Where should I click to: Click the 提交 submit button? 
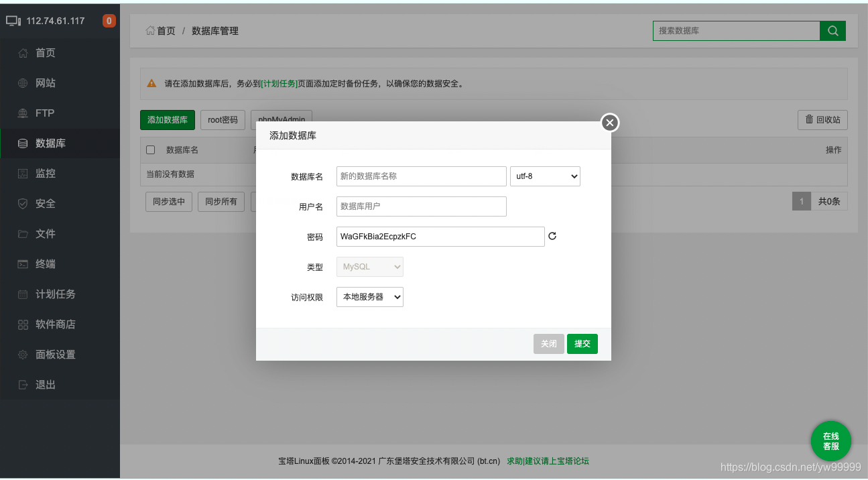pos(582,344)
